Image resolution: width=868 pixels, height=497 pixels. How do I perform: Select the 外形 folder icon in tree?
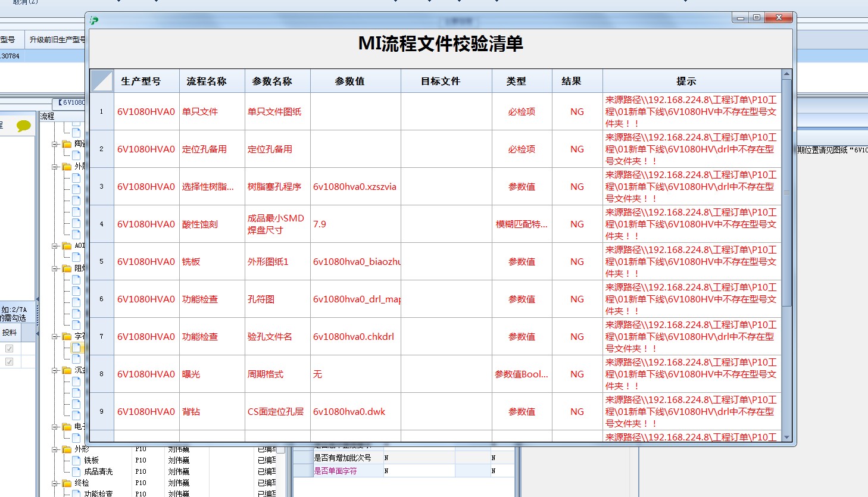point(67,449)
